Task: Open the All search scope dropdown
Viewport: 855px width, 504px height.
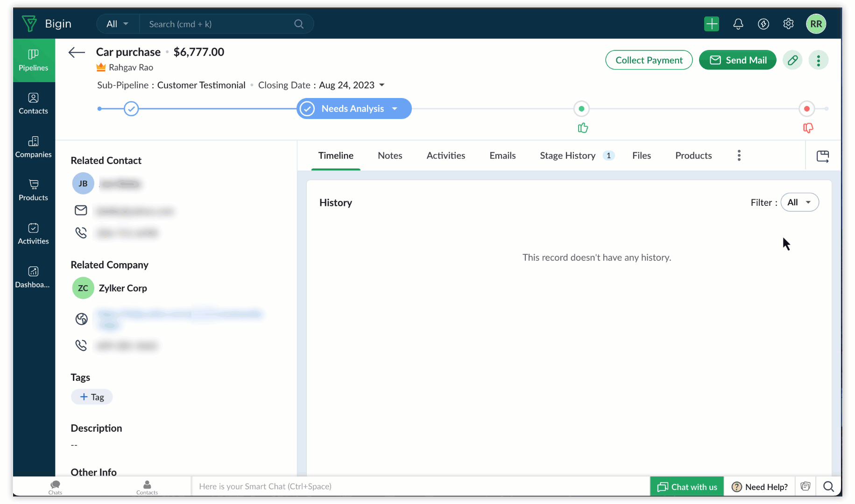Action: pos(117,24)
